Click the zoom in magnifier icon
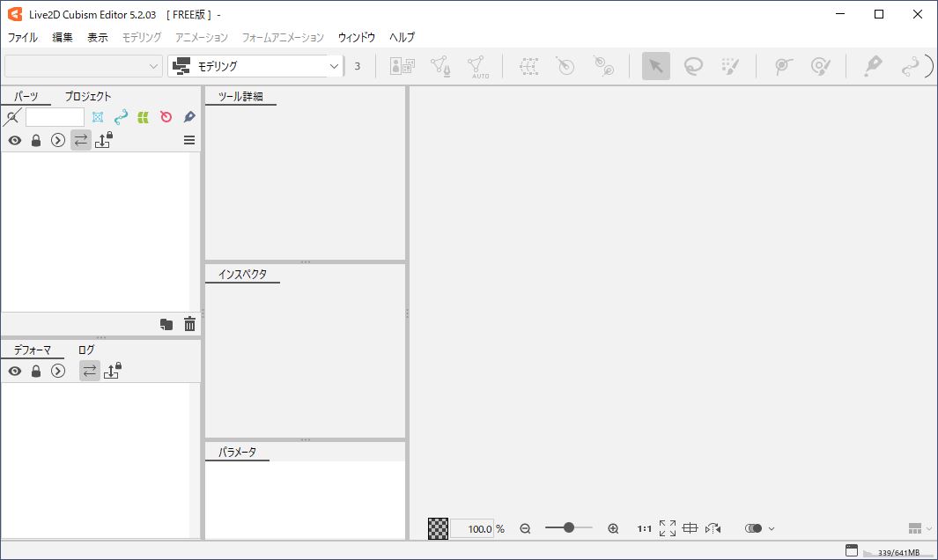The width and height of the screenshot is (938, 560). click(613, 528)
